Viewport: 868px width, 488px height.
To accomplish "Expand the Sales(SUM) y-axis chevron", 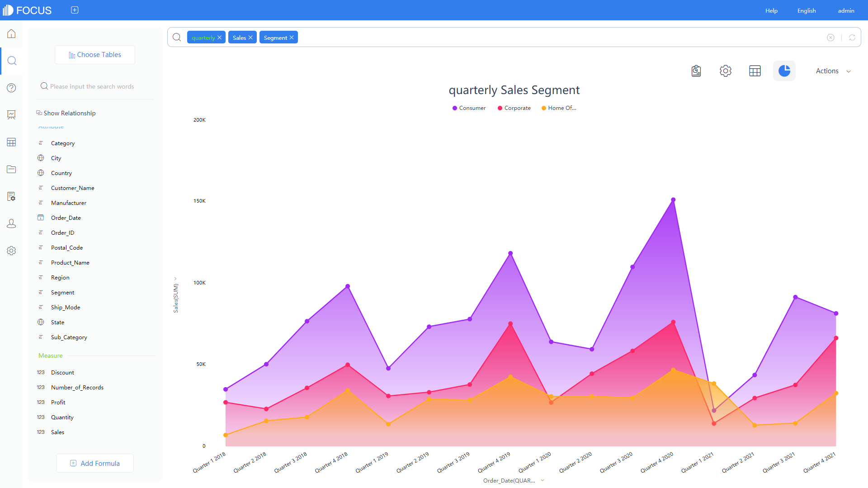I will click(x=175, y=279).
